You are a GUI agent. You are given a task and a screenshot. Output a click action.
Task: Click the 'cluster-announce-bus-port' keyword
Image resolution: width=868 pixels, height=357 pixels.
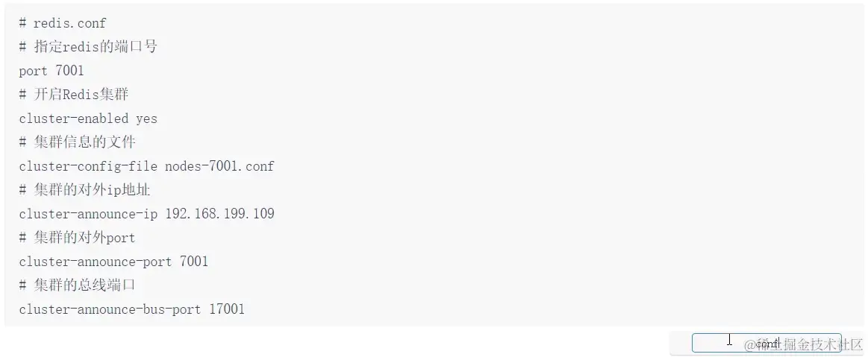point(110,309)
